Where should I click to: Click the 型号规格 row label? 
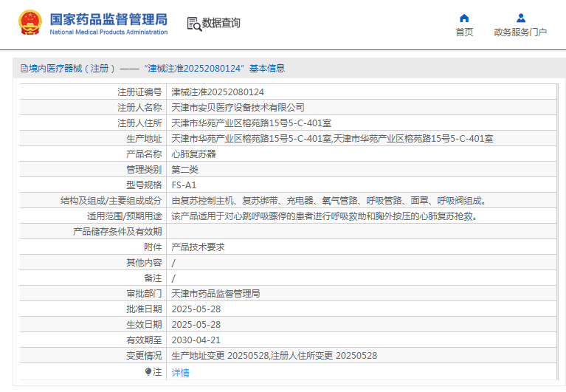tap(144, 185)
